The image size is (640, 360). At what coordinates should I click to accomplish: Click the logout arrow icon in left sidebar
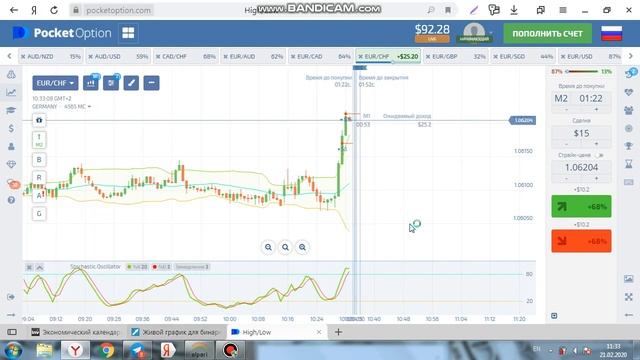click(x=11, y=297)
